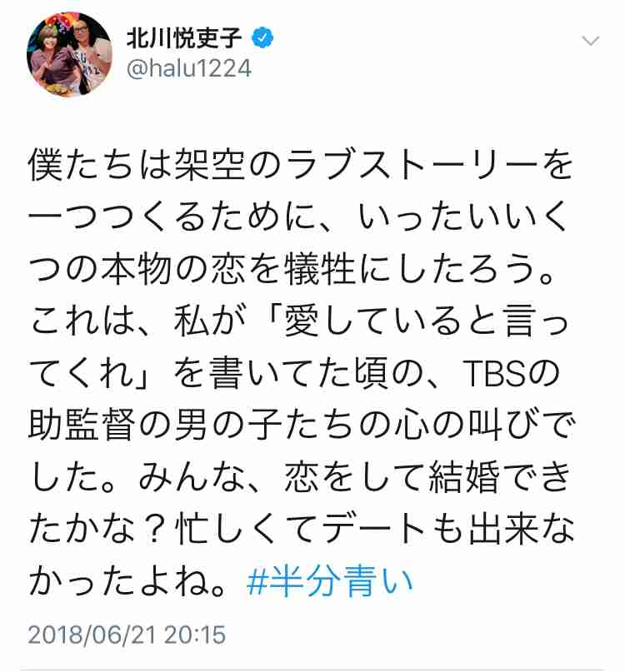Open the tweet options chevron menu
625x672 pixels.
590,41
